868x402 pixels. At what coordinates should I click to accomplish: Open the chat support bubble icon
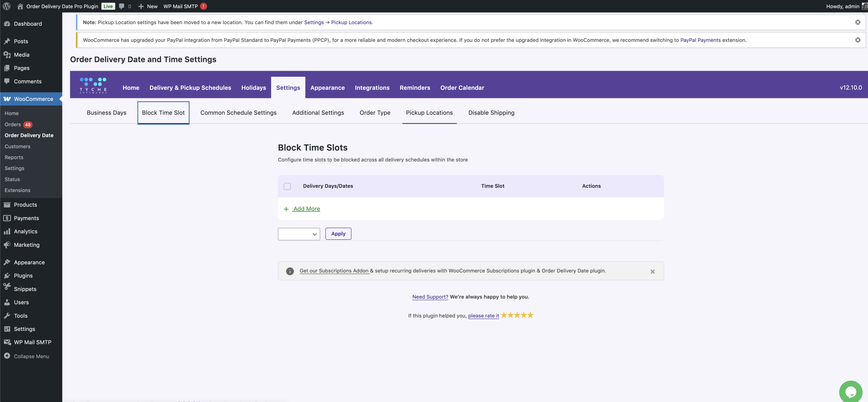pyautogui.click(x=851, y=392)
